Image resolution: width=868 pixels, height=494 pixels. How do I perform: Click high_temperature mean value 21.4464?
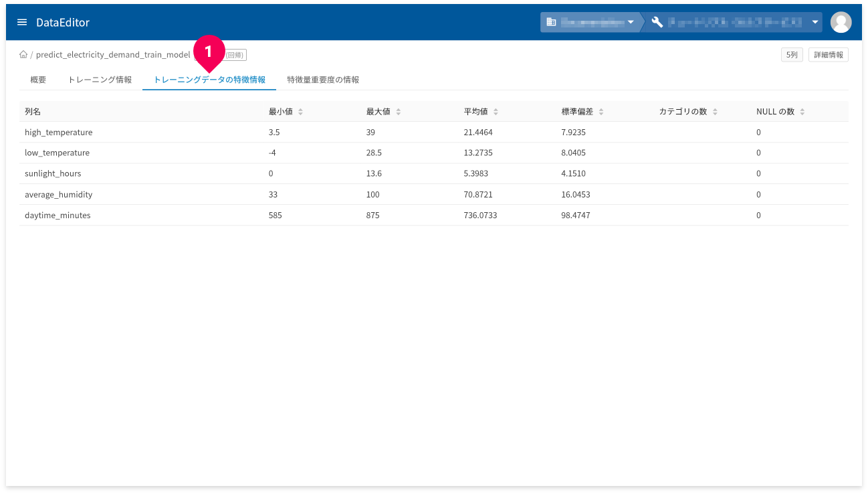(x=478, y=133)
